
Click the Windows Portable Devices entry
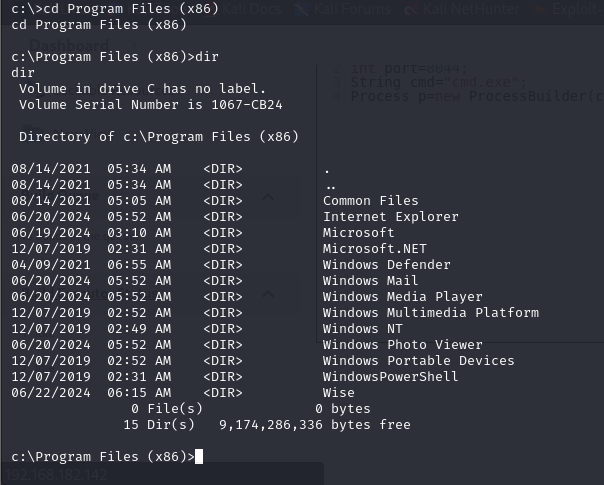click(418, 361)
